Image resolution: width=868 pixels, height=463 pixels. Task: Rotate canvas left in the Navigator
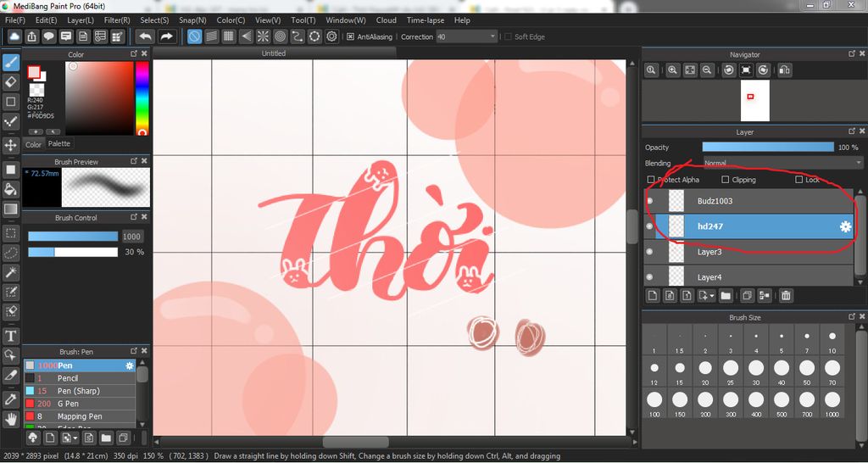[x=729, y=70]
